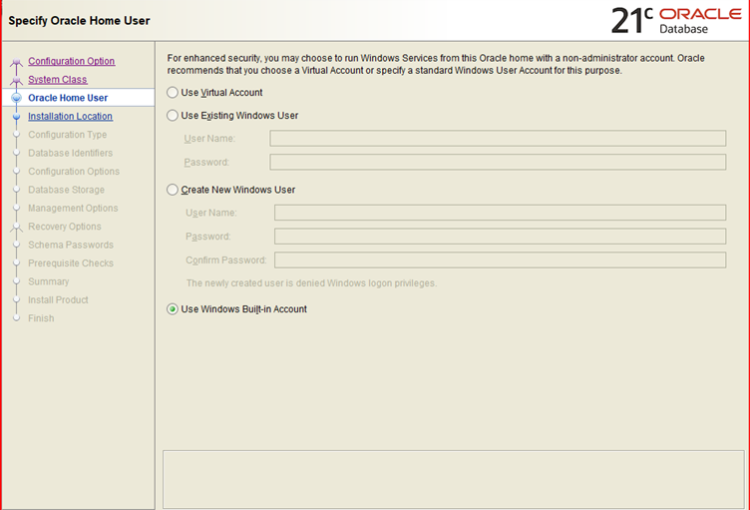This screenshot has height=510, width=750.
Task: Select Use Windows Built-in Account radio button
Action: (x=173, y=310)
